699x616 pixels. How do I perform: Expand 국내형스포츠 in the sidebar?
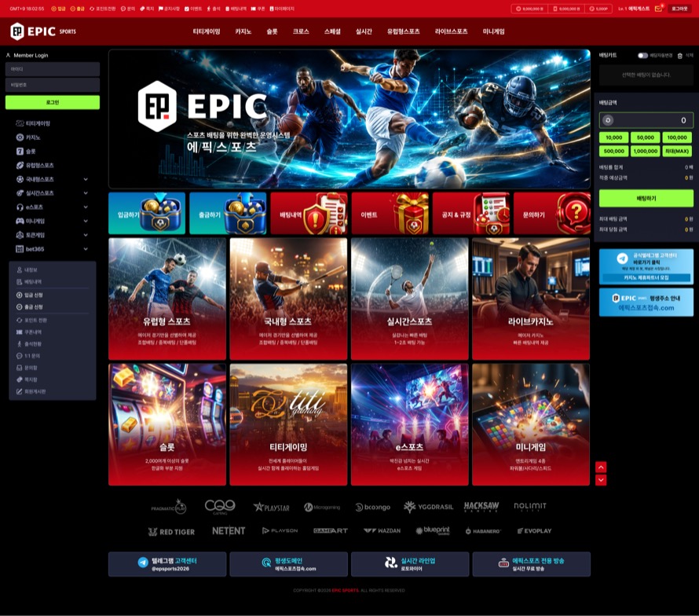point(86,179)
